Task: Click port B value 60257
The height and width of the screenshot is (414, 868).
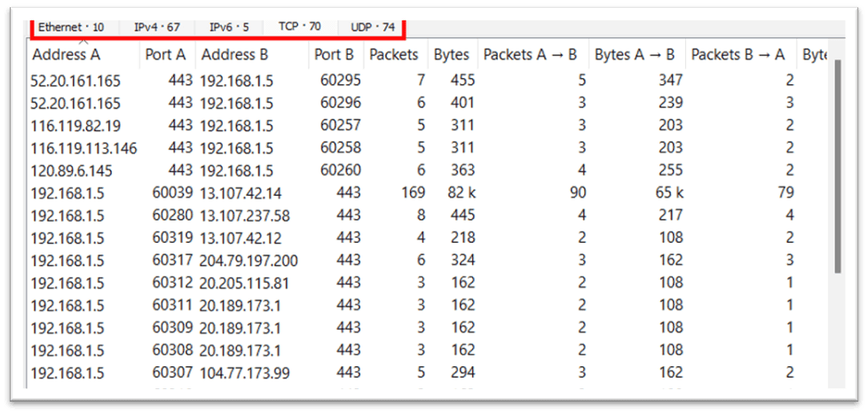Action: tap(341, 126)
